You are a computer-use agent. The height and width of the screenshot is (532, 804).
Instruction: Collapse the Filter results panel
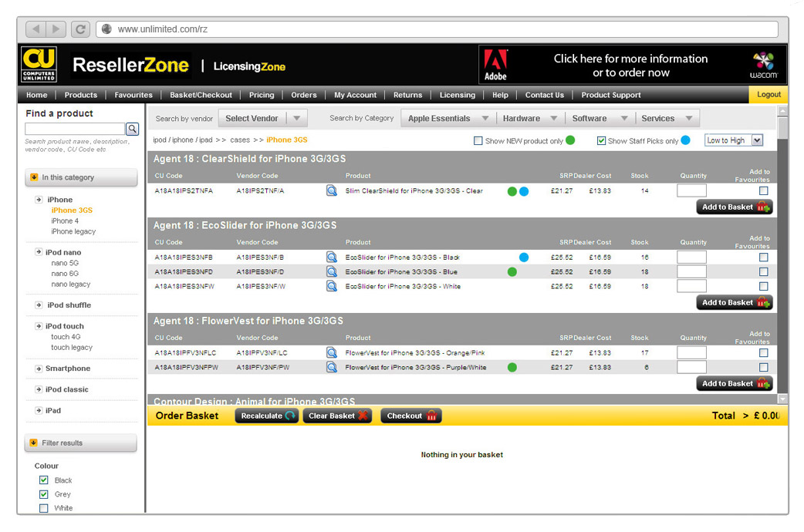click(81, 443)
